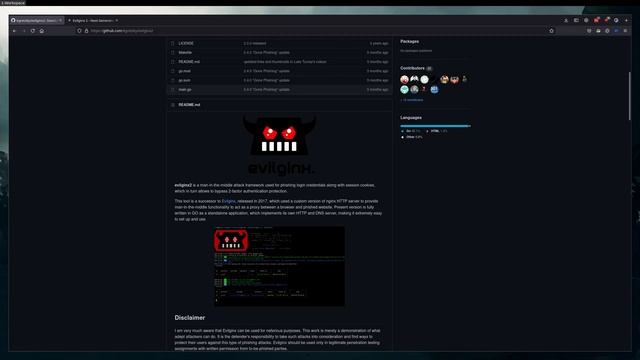
Task: Open README.md in the file list
Action: pos(189,62)
